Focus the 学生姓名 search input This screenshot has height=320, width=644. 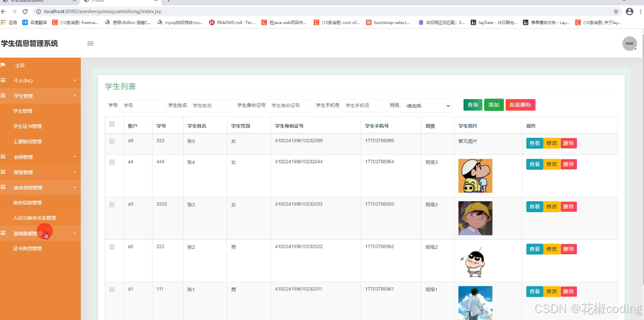212,106
